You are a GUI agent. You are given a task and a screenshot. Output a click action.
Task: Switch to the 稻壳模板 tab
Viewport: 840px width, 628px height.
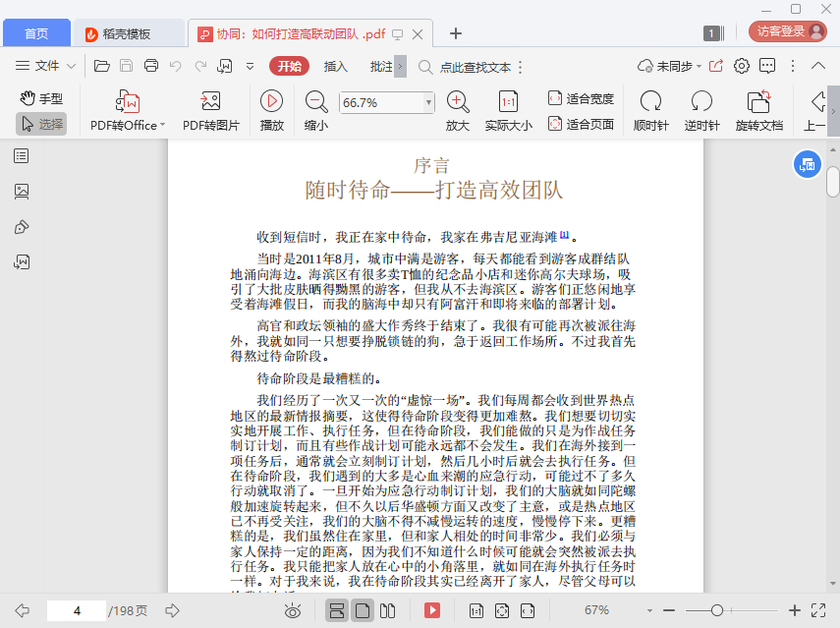pyautogui.click(x=128, y=33)
